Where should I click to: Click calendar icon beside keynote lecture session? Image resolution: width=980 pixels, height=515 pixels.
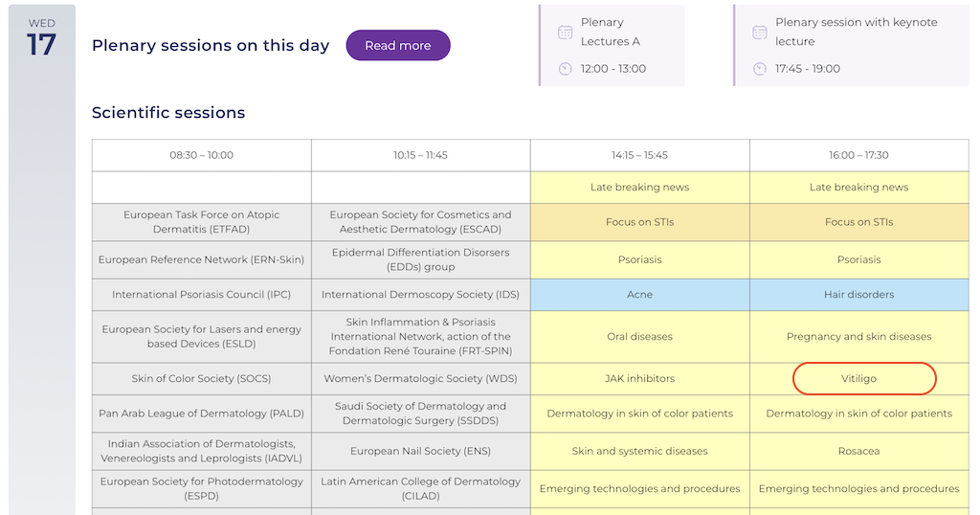760,33
